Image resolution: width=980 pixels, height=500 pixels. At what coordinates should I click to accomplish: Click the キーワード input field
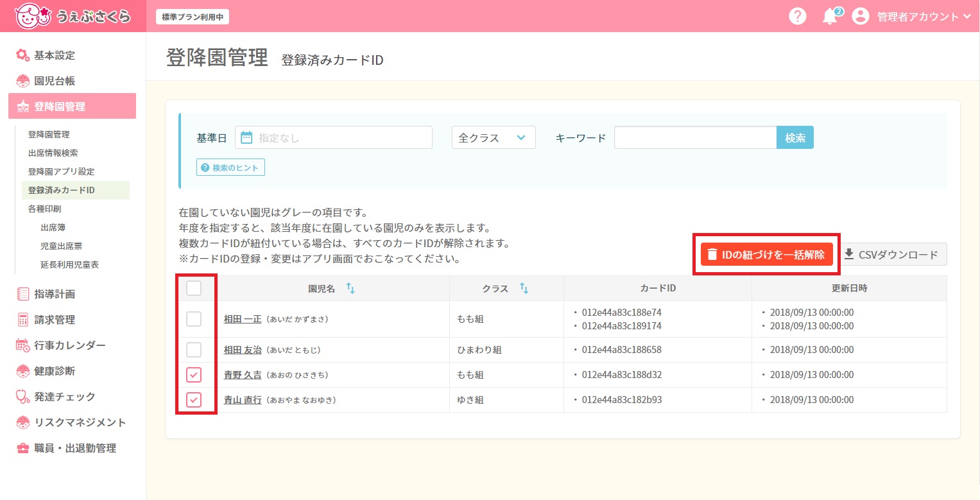pyautogui.click(x=696, y=137)
